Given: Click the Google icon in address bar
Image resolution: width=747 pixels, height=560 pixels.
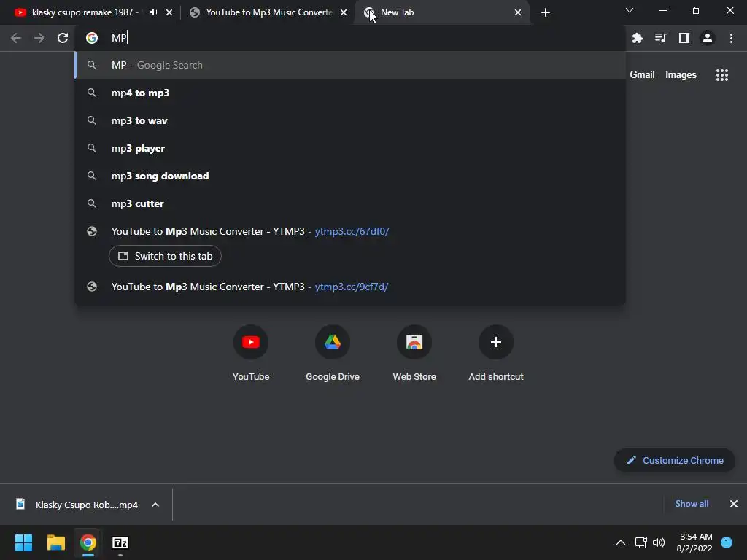Looking at the screenshot, I should [x=92, y=38].
